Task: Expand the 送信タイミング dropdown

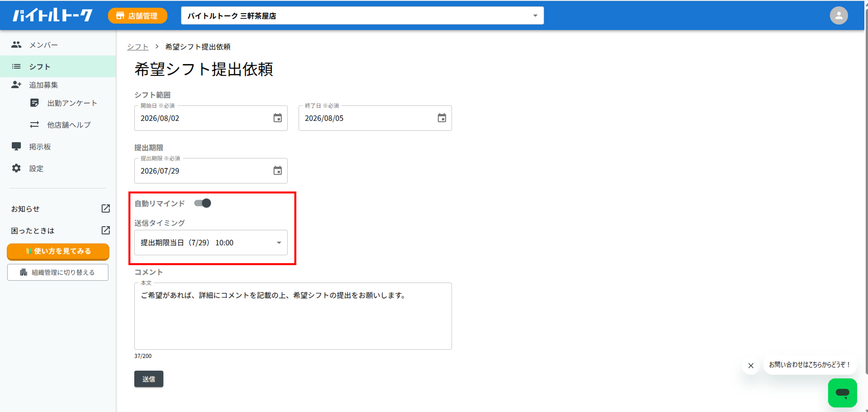Action: pos(211,242)
